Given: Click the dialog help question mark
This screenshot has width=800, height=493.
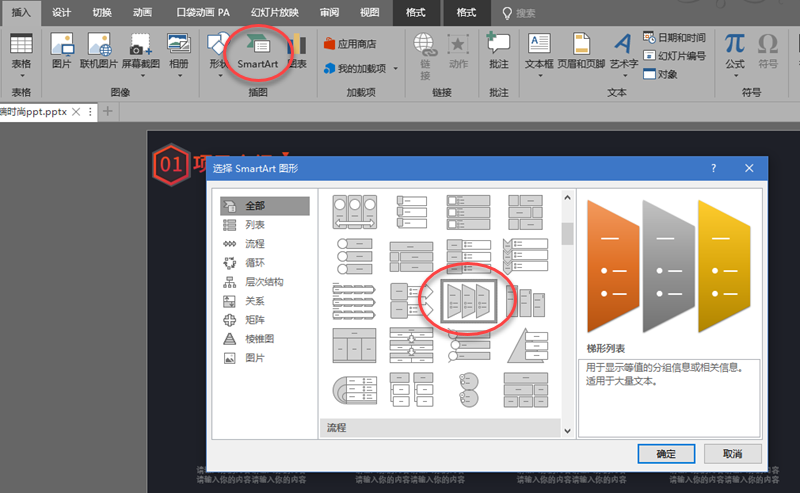Looking at the screenshot, I should [x=713, y=168].
